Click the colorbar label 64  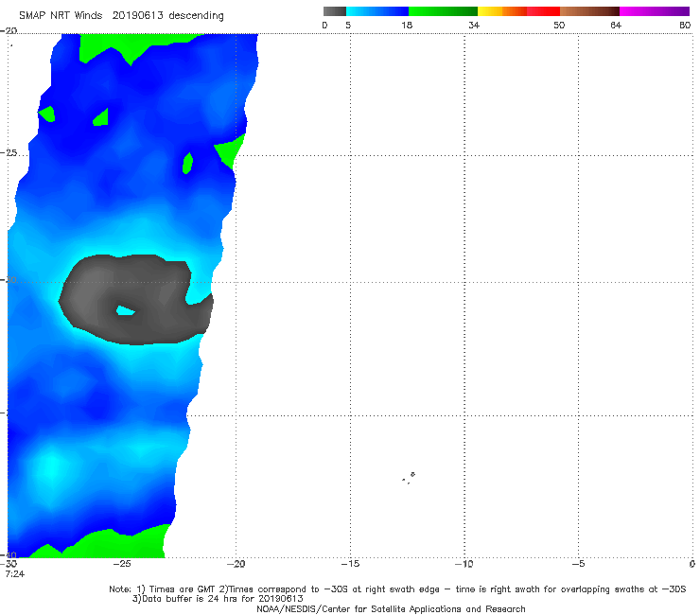coord(616,25)
